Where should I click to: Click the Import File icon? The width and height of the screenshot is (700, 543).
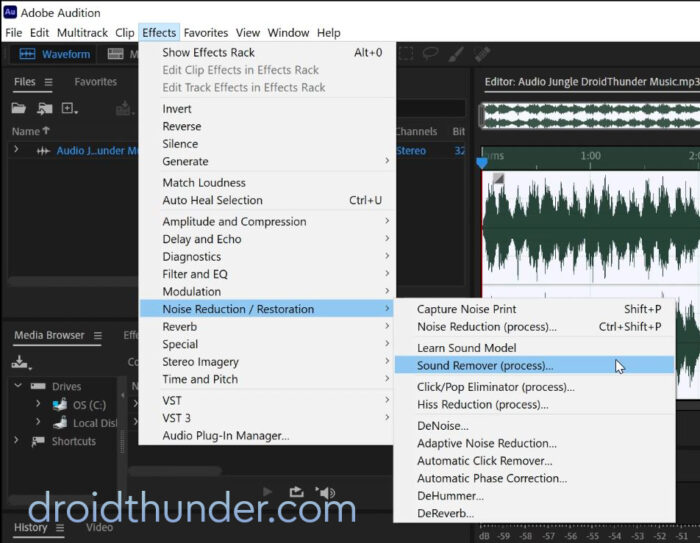(x=44, y=108)
